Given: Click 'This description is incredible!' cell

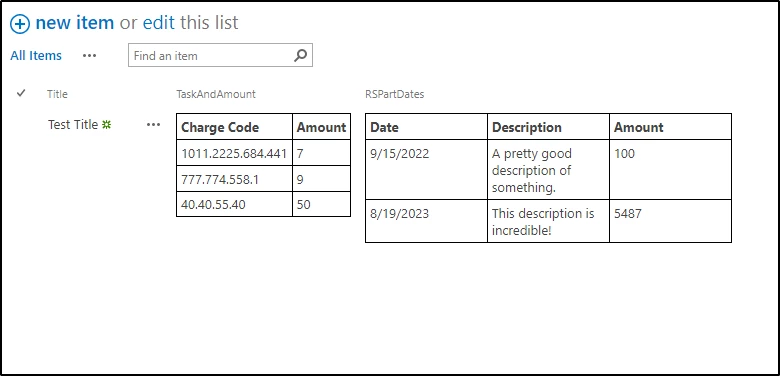Looking at the screenshot, I should (x=548, y=221).
